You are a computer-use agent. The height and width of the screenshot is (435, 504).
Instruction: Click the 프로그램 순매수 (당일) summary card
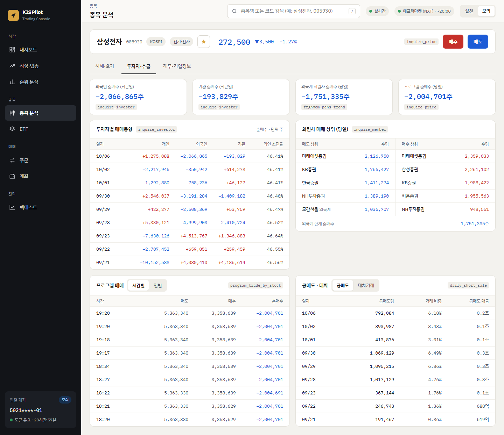coord(447,97)
